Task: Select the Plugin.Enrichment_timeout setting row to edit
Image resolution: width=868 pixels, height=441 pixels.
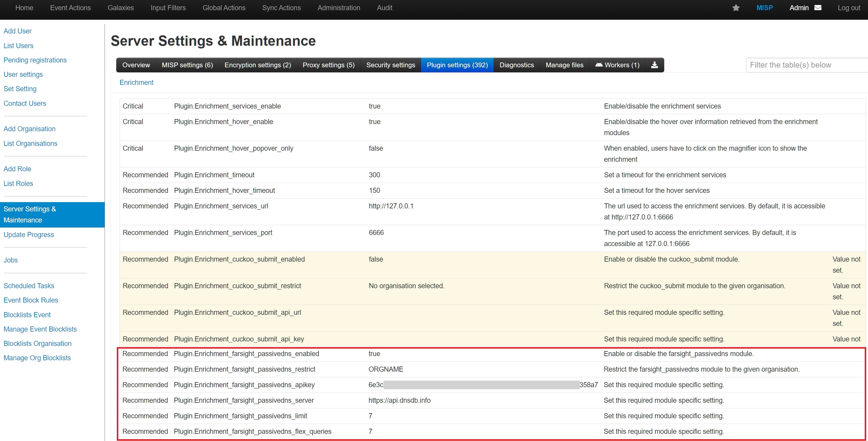Action: (x=374, y=175)
